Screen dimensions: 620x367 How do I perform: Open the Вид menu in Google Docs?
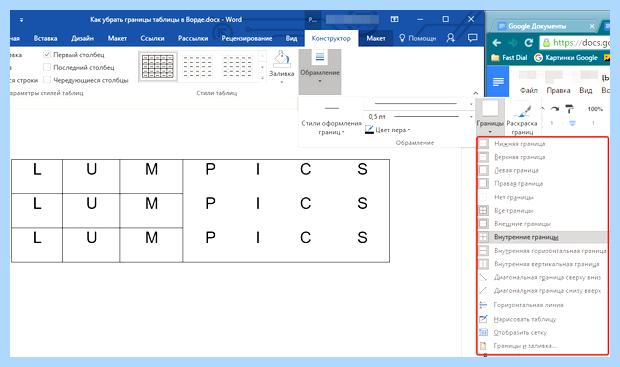tap(586, 91)
